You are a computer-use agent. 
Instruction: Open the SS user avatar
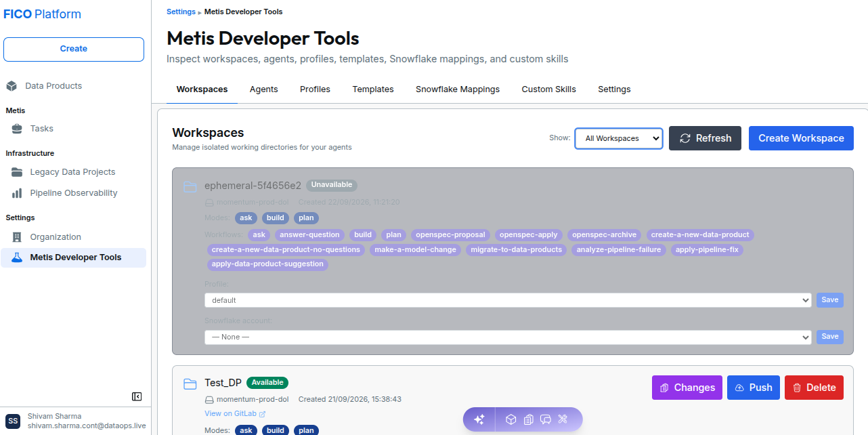14,421
